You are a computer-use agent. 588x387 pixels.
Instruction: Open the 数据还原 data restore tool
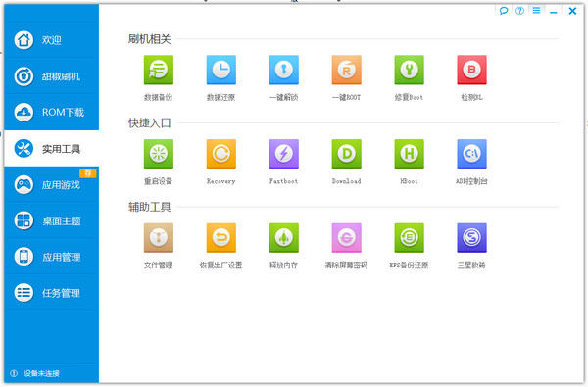click(x=220, y=70)
